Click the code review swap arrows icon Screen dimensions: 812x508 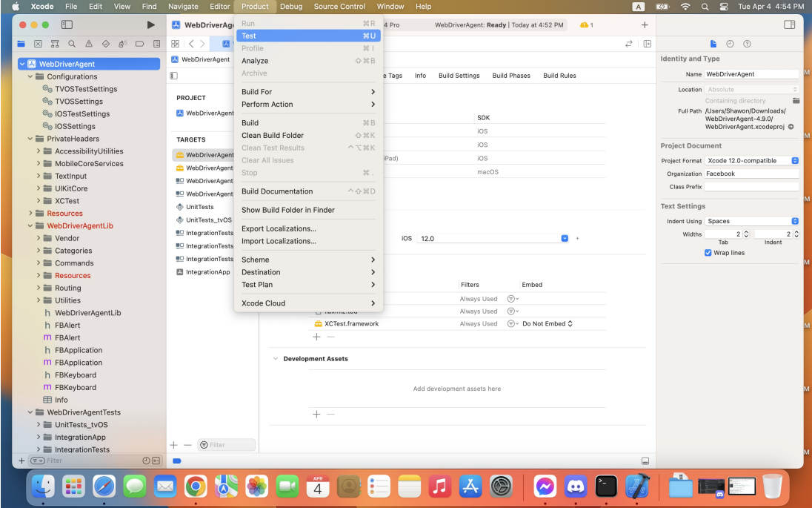coord(629,44)
